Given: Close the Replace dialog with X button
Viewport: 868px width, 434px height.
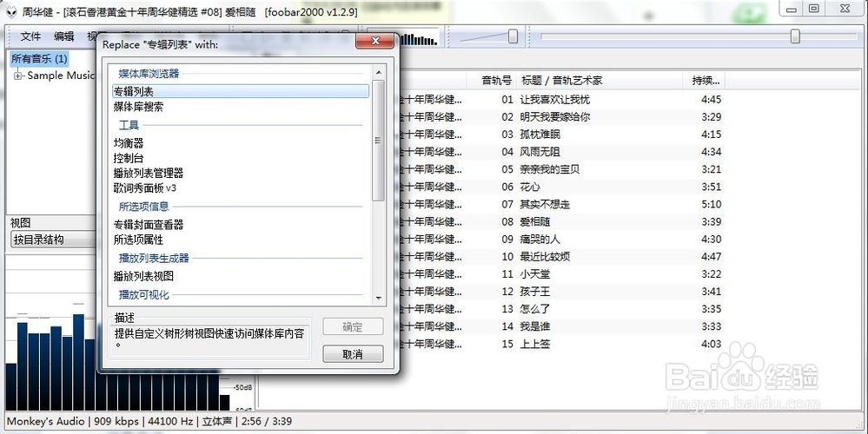Looking at the screenshot, I should [x=374, y=41].
